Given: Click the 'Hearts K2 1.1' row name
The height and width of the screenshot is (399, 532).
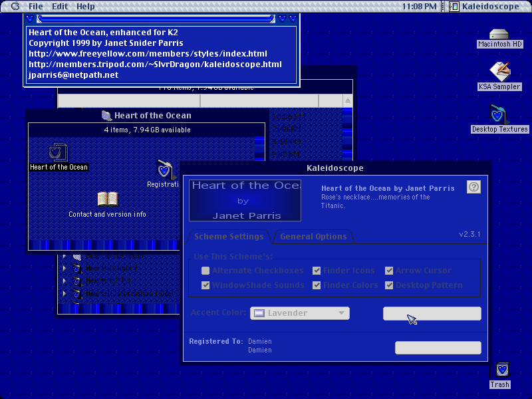Looking at the screenshot, I should 108,281.
